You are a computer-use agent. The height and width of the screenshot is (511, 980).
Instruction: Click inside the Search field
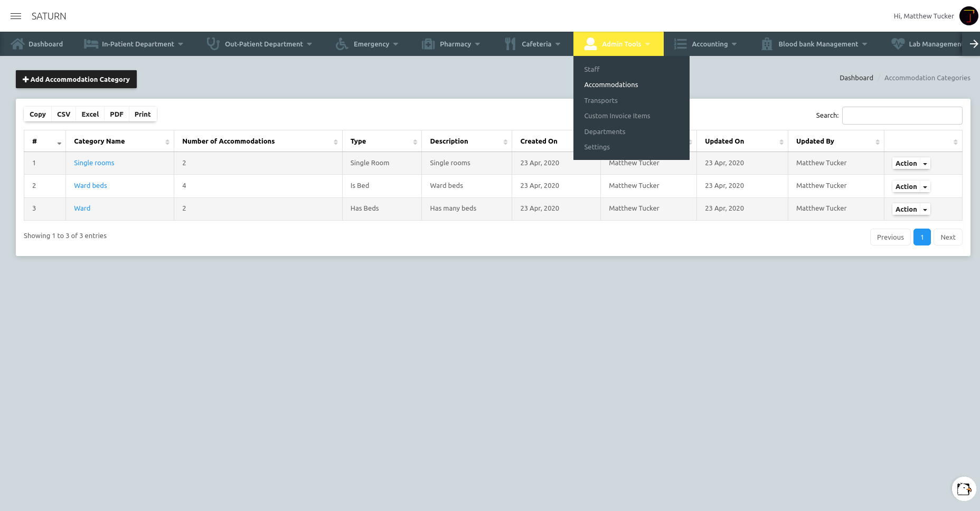point(902,115)
